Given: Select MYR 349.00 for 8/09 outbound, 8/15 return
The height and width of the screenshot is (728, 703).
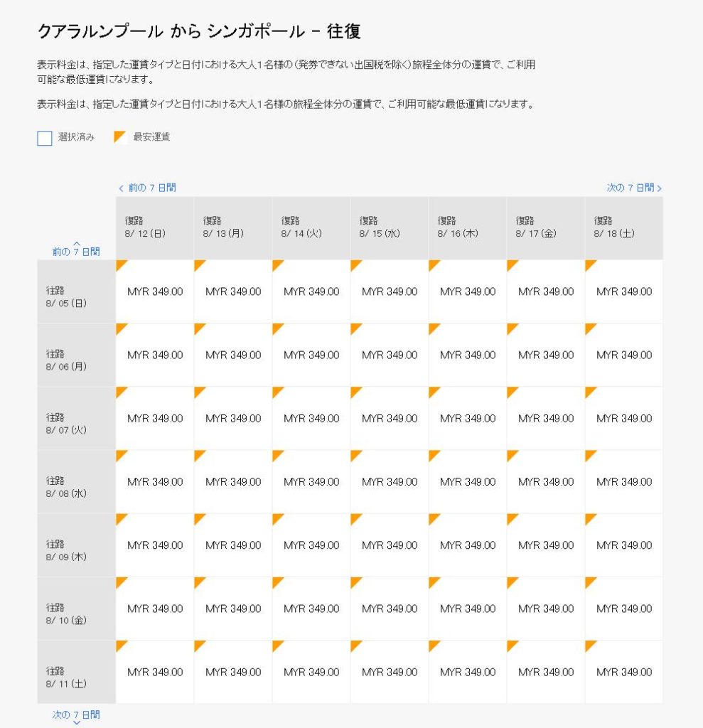Looking at the screenshot, I should (389, 545).
